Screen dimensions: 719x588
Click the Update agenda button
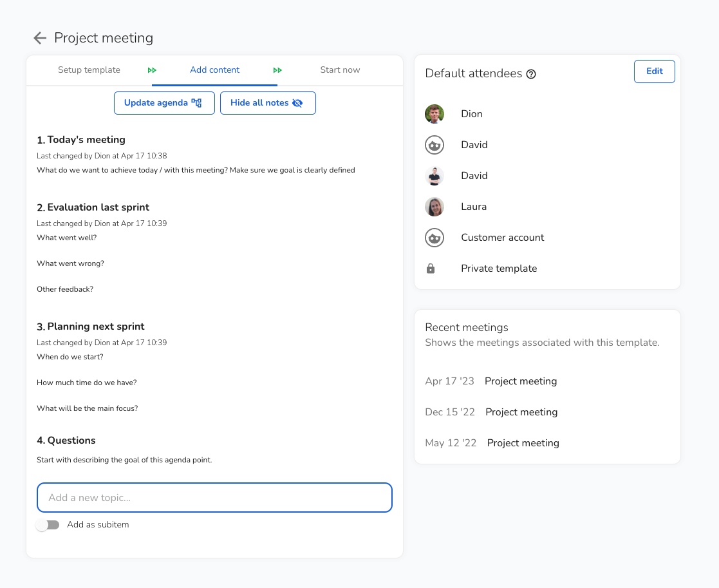(x=164, y=103)
